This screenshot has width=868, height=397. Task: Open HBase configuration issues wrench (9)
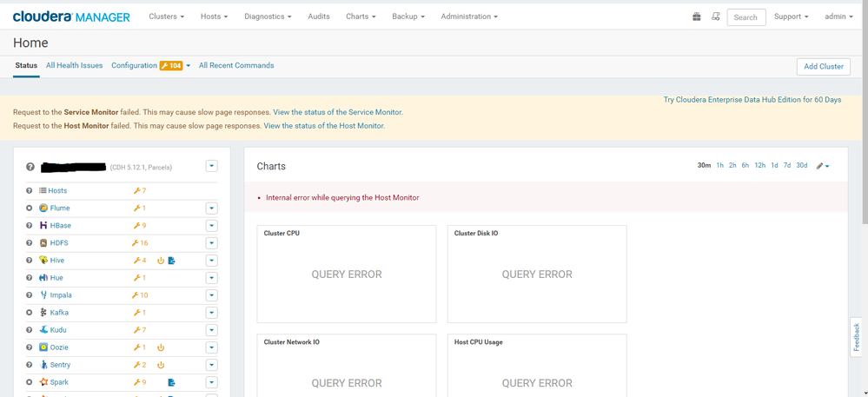(140, 225)
